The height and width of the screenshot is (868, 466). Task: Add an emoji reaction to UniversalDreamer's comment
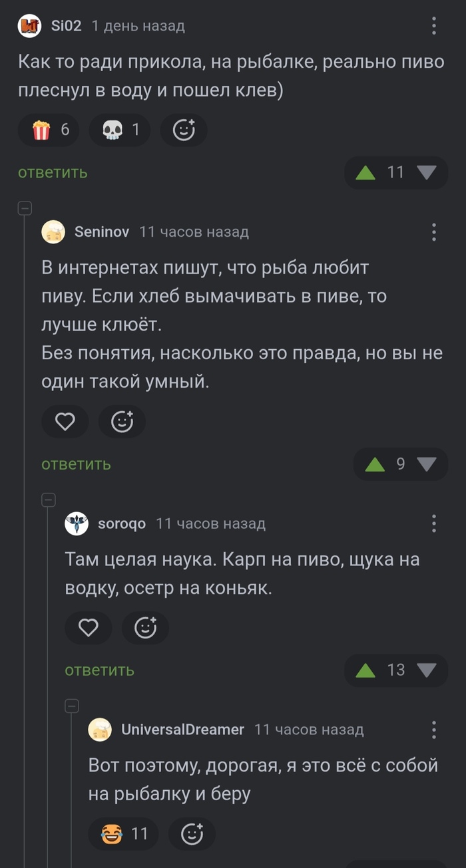192,833
